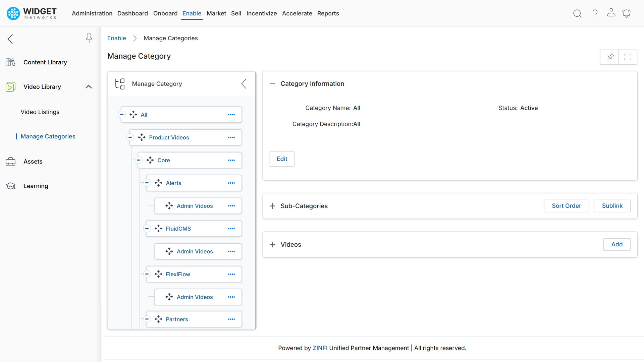644x362 pixels.
Task: Open the ellipsis menu for Product Videos
Action: (x=231, y=137)
